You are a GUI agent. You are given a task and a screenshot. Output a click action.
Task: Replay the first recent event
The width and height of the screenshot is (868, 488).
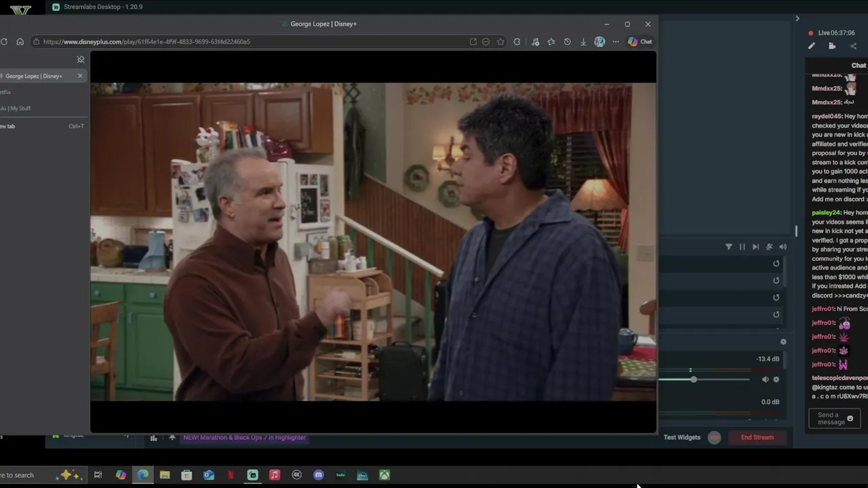click(x=776, y=264)
